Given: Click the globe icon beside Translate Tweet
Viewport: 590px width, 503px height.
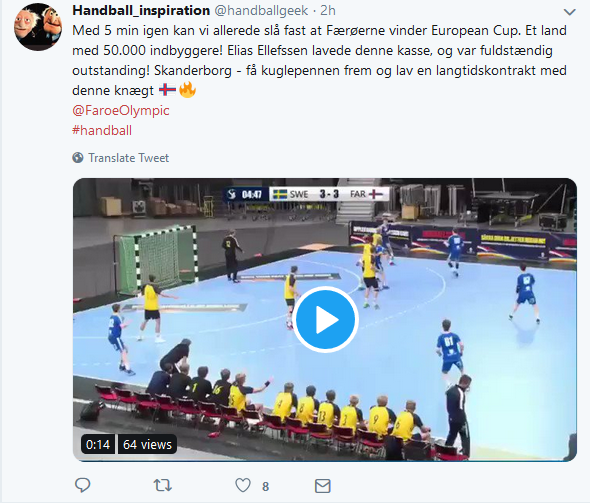Looking at the screenshot, I should 78,158.
